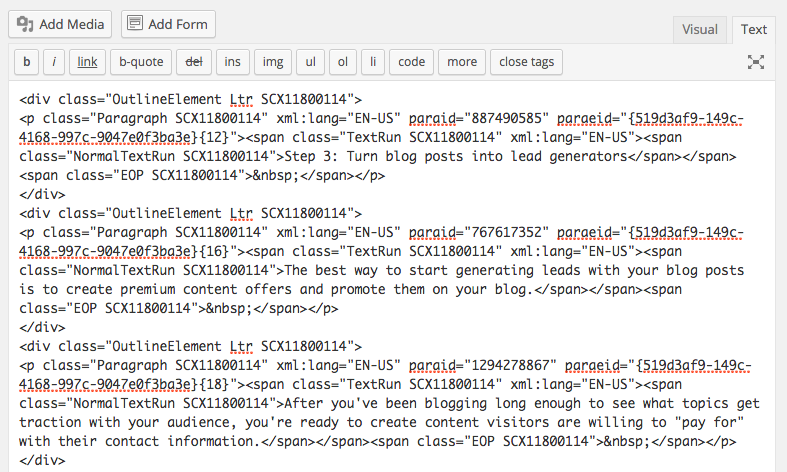Insert bold tag with b button
The image size is (787, 472).
[27, 62]
